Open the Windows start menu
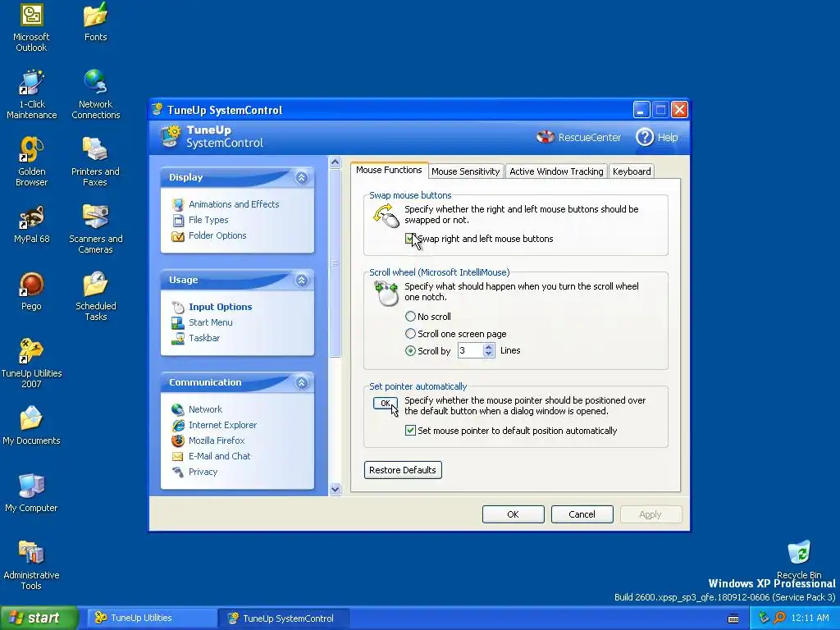This screenshot has width=840, height=630. click(x=39, y=619)
